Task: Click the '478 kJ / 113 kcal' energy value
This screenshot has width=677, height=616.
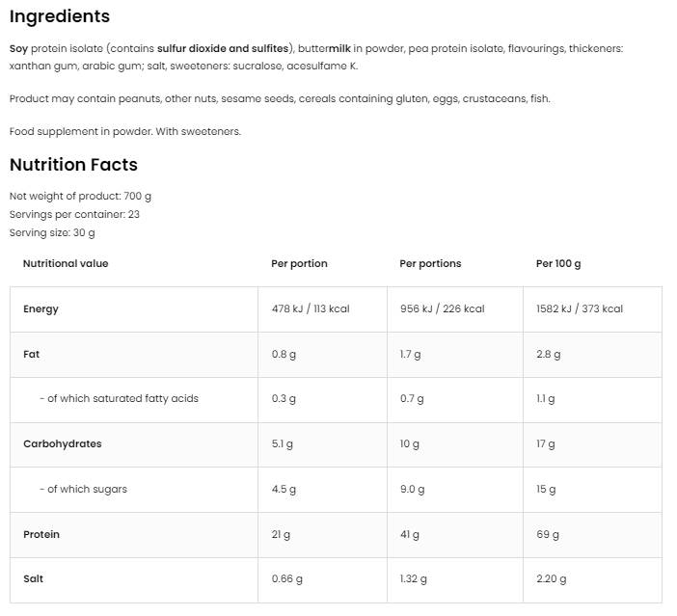Action: tap(310, 309)
